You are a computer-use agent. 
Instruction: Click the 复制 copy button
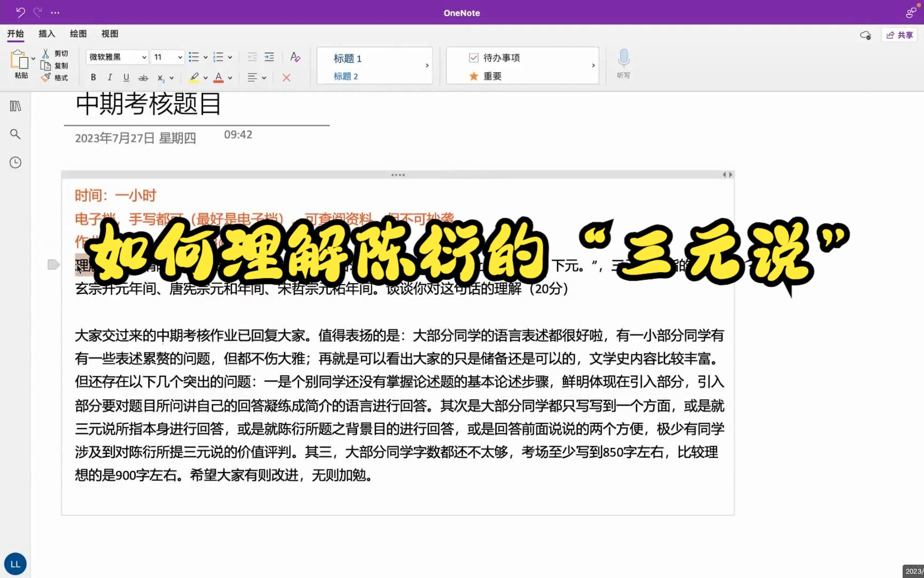coord(55,66)
